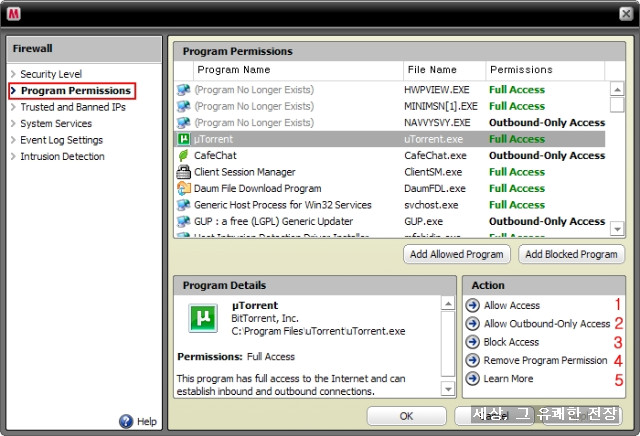
Task: Select the µTorrent row in the program list
Action: click(x=390, y=139)
